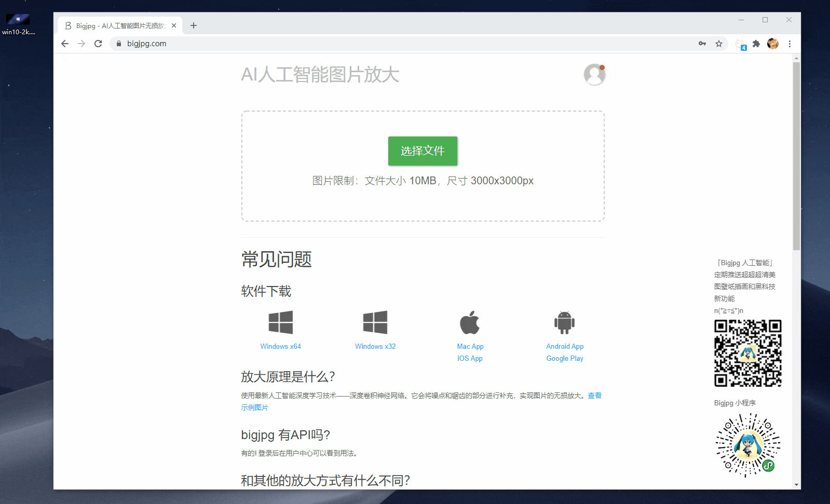Click the bigjpg 有API吗? heading
Image resolution: width=830 pixels, height=504 pixels.
pos(285,435)
